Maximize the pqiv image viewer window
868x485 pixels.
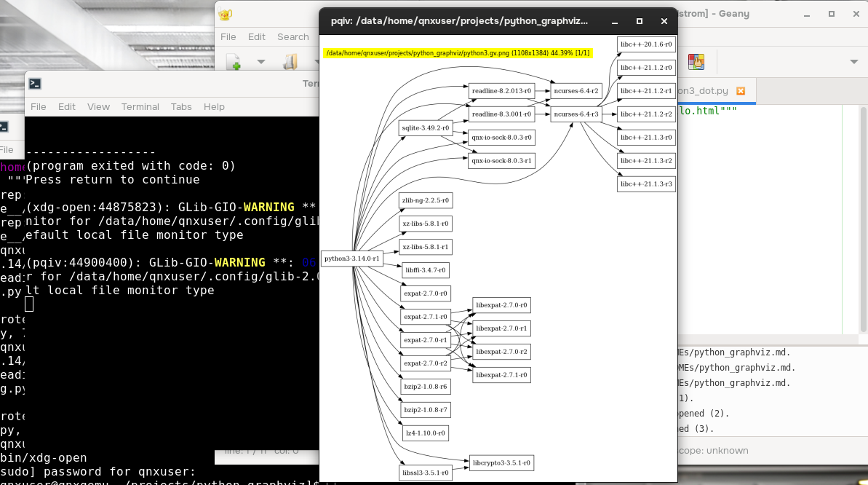pos(640,21)
